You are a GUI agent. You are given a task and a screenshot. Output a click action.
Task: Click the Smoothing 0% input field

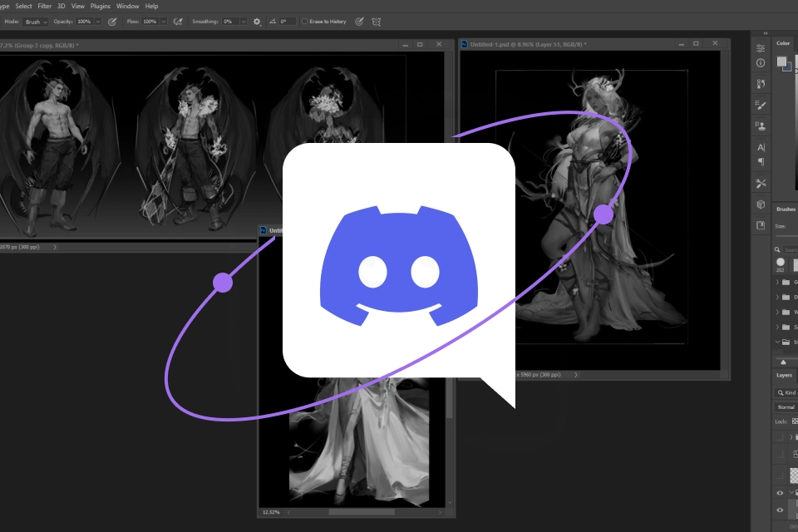pos(231,22)
